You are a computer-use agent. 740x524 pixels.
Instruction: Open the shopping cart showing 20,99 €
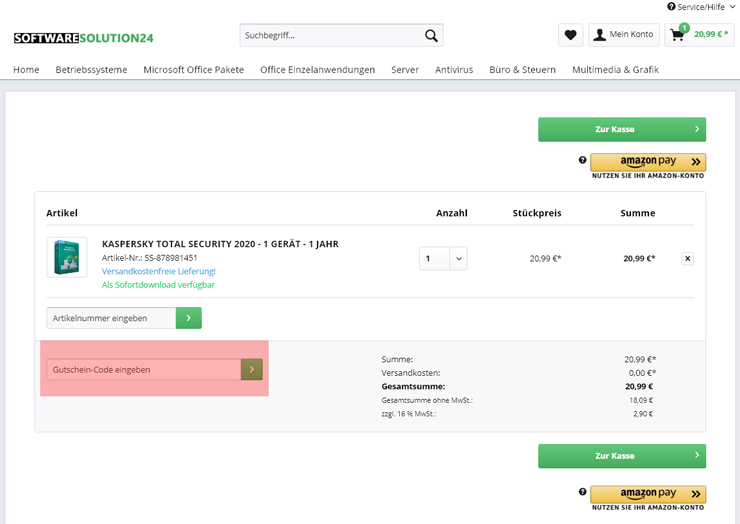pyautogui.click(x=699, y=35)
